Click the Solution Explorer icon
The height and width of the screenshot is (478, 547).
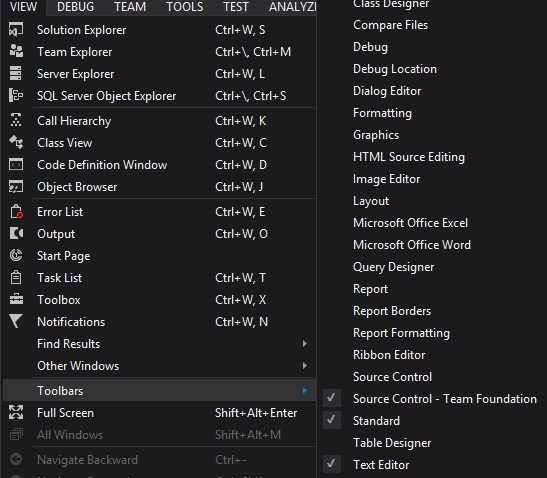16,30
